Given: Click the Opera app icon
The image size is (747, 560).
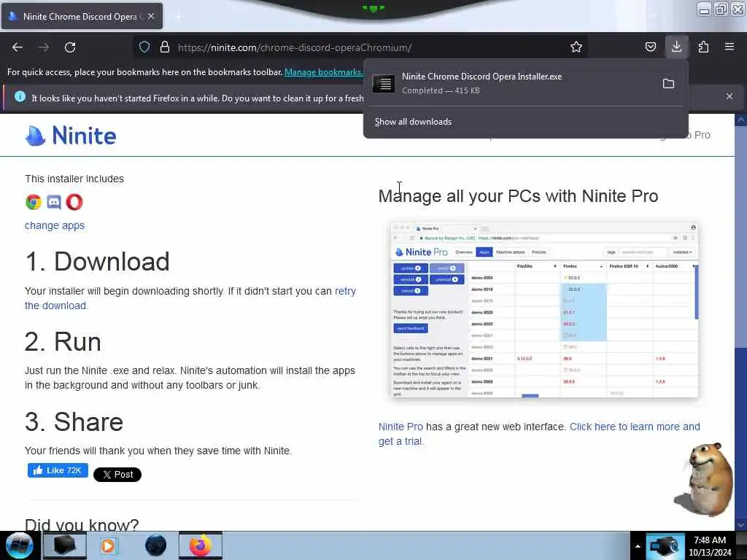Looking at the screenshot, I should point(74,203).
